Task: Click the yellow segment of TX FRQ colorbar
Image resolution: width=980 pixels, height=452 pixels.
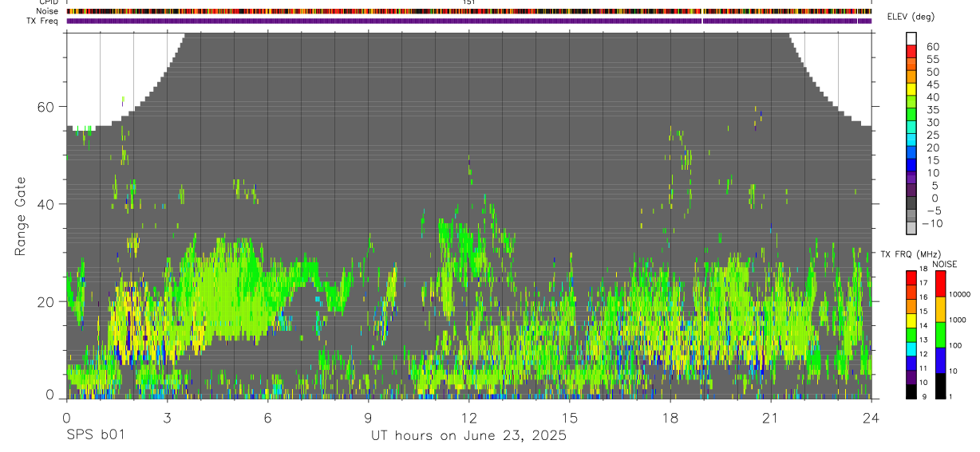Action: 911,320
